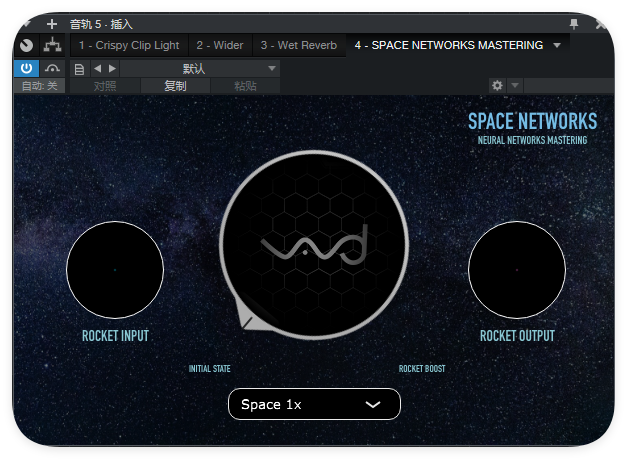This screenshot has width=627, height=459.
Task: Click the Rocket Output knob
Action: coord(517,270)
